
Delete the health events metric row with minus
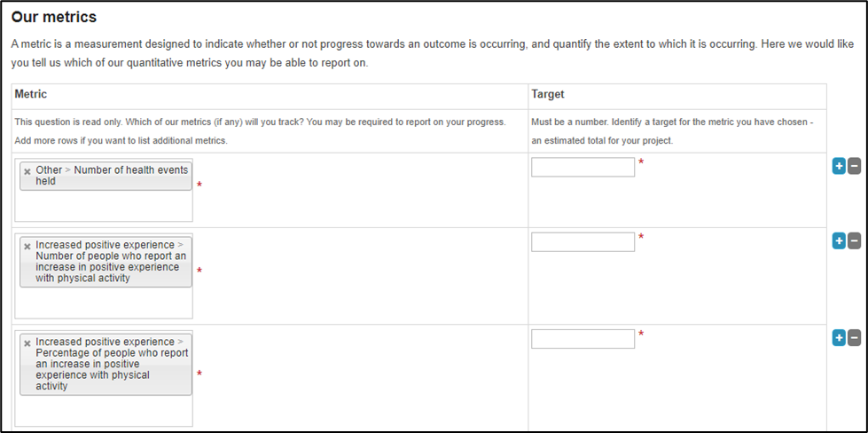pos(854,166)
